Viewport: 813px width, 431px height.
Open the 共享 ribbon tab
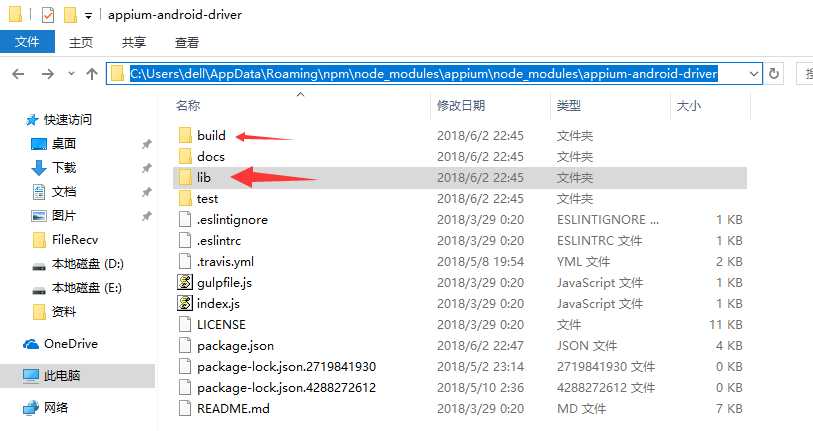tap(134, 43)
